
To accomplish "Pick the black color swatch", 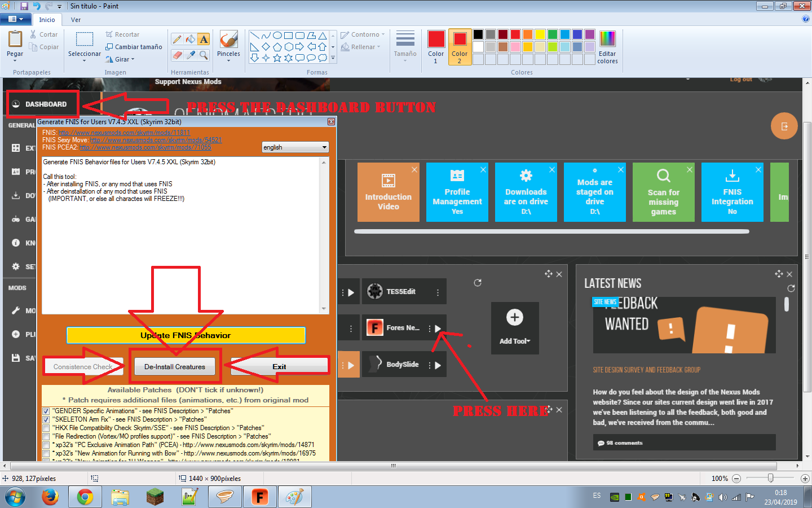I will [x=478, y=34].
